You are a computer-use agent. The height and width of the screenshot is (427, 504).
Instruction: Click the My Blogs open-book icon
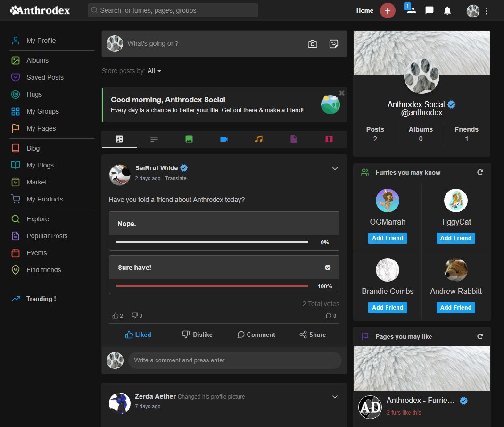tap(16, 165)
